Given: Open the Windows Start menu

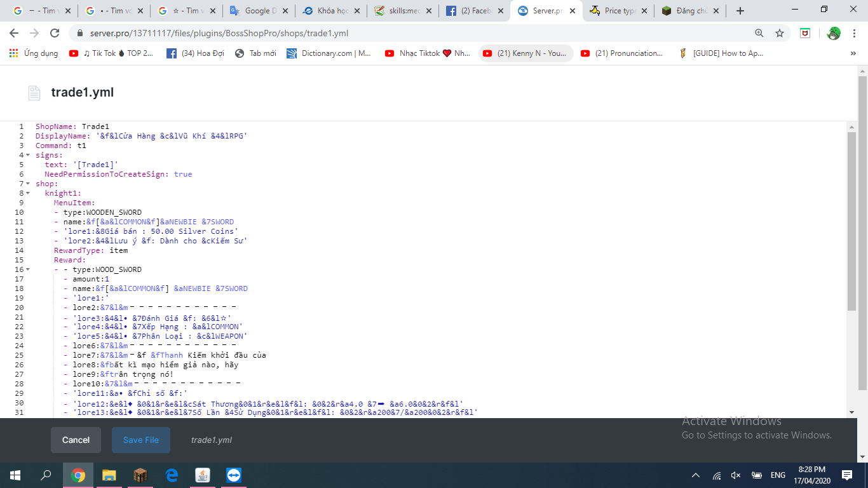Looking at the screenshot, I should click(x=15, y=475).
